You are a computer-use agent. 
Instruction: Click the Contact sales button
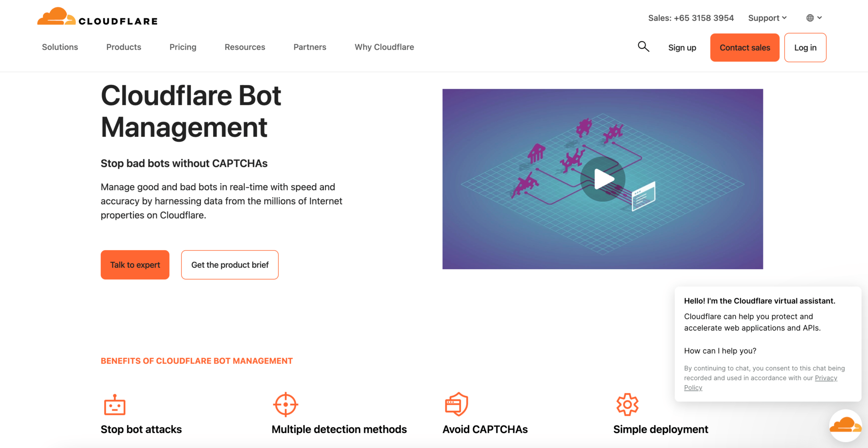744,47
